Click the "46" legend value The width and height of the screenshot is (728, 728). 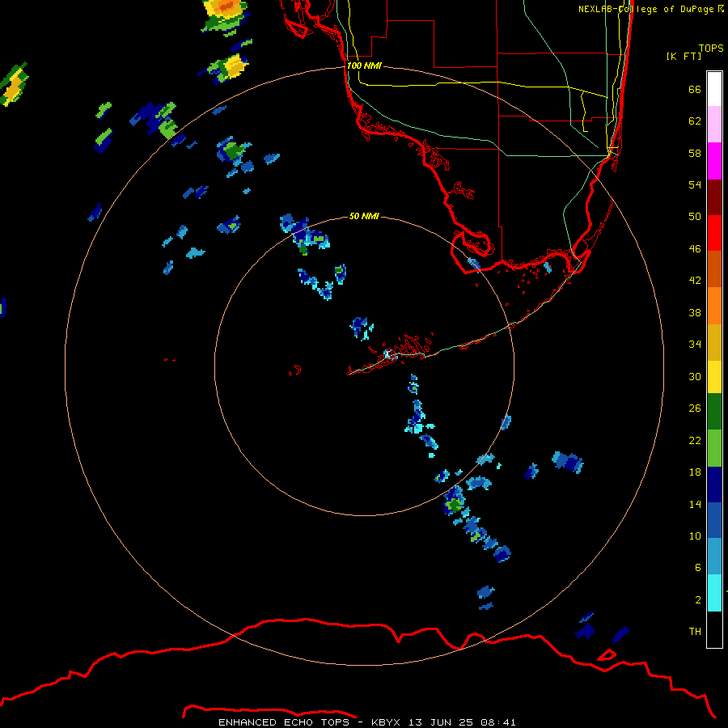(695, 249)
